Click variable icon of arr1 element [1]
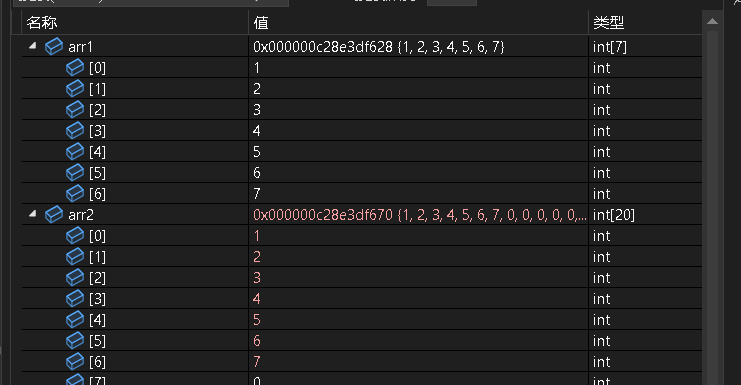Image resolution: width=741 pixels, height=385 pixels. 75,88
